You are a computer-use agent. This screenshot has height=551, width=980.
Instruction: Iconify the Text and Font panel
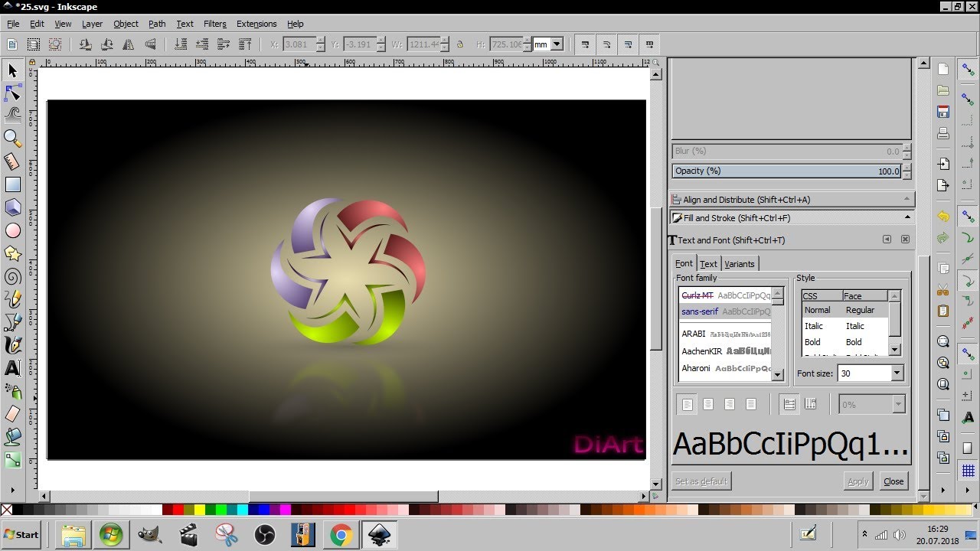coord(887,240)
